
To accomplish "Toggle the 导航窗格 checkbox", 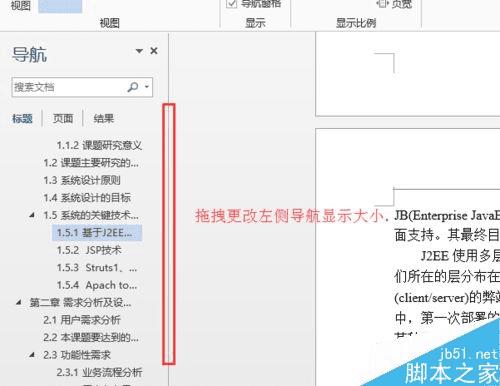I will click(x=231, y=3).
